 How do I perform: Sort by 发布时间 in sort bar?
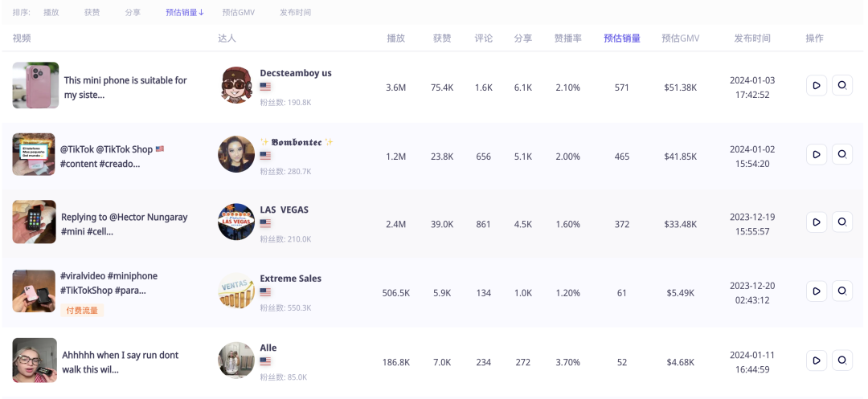tap(295, 13)
